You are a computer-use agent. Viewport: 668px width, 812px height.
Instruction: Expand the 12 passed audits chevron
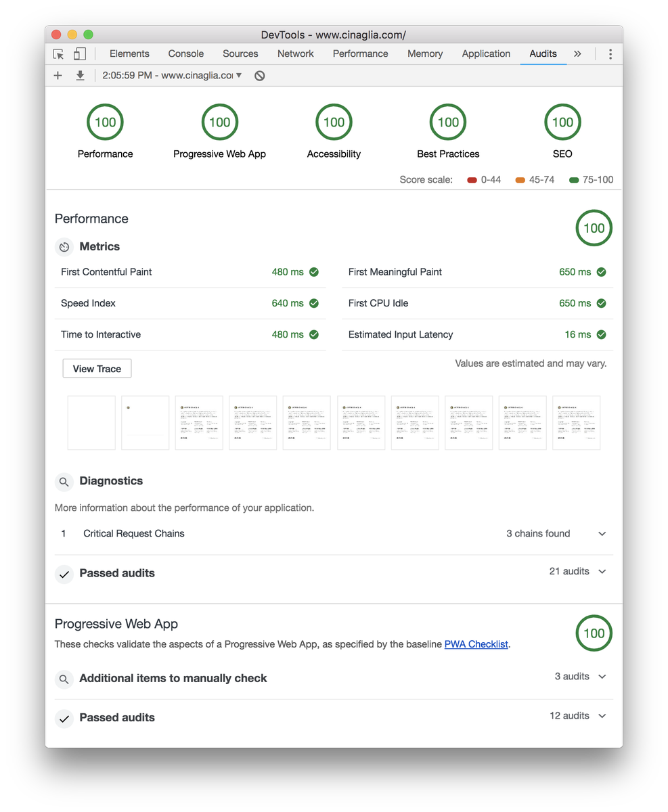(602, 716)
